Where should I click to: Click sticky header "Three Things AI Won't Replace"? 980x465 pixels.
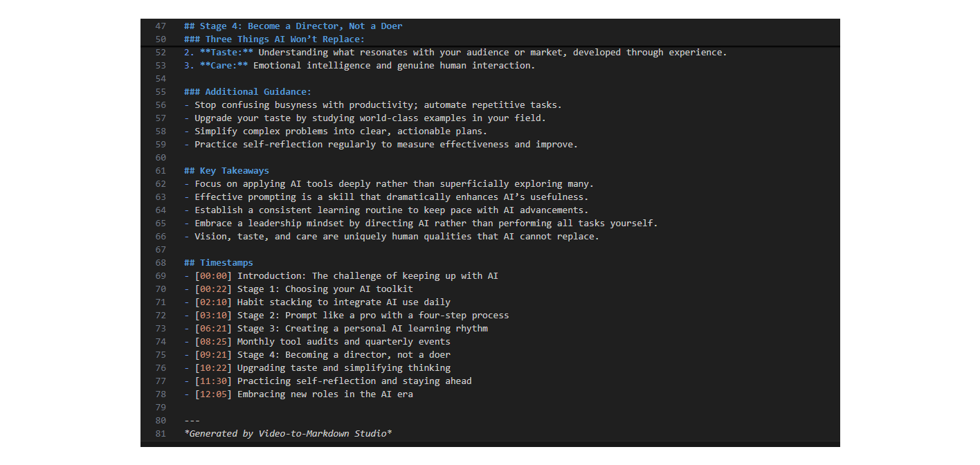pyautogui.click(x=284, y=39)
